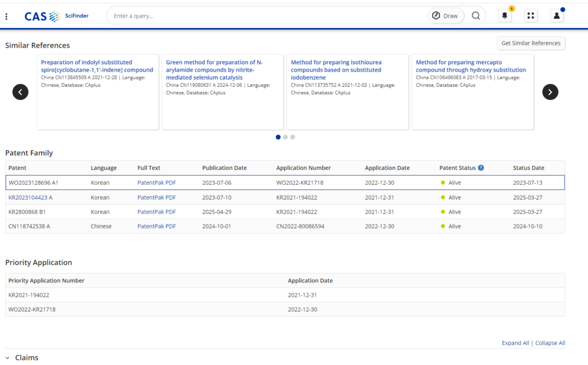
Task: Open the CAS applications grid
Action: pos(531,16)
